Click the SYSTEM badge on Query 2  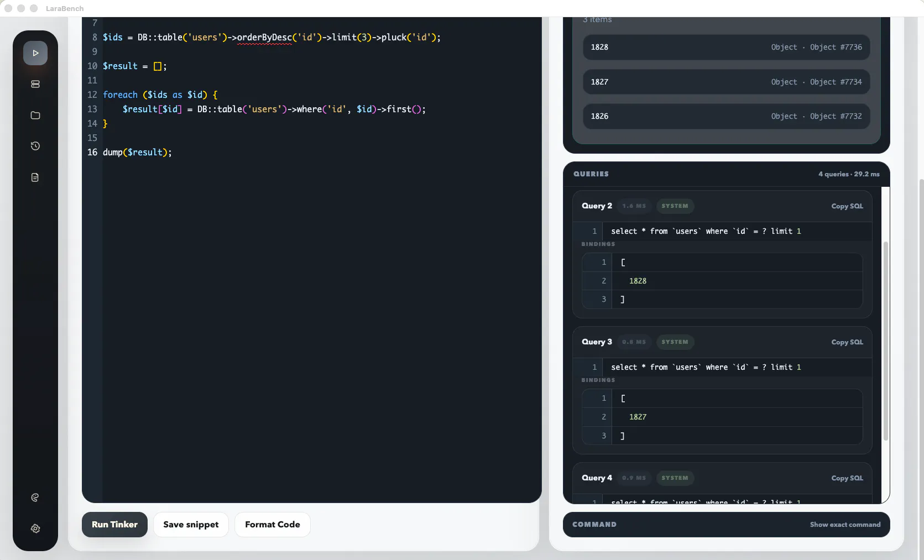[675, 206]
